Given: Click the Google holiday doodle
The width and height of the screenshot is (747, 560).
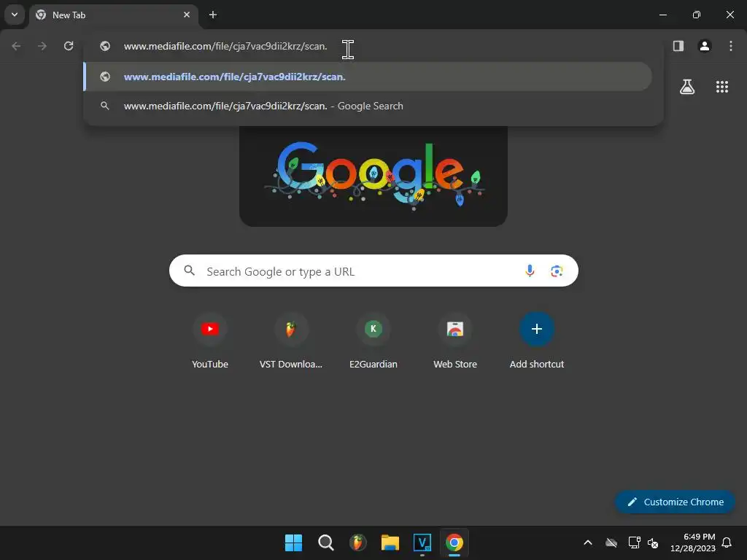Looking at the screenshot, I should pyautogui.click(x=373, y=175).
